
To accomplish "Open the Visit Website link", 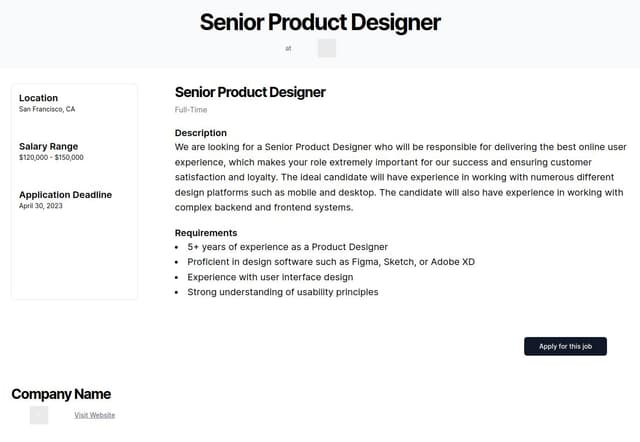I will 94,415.
